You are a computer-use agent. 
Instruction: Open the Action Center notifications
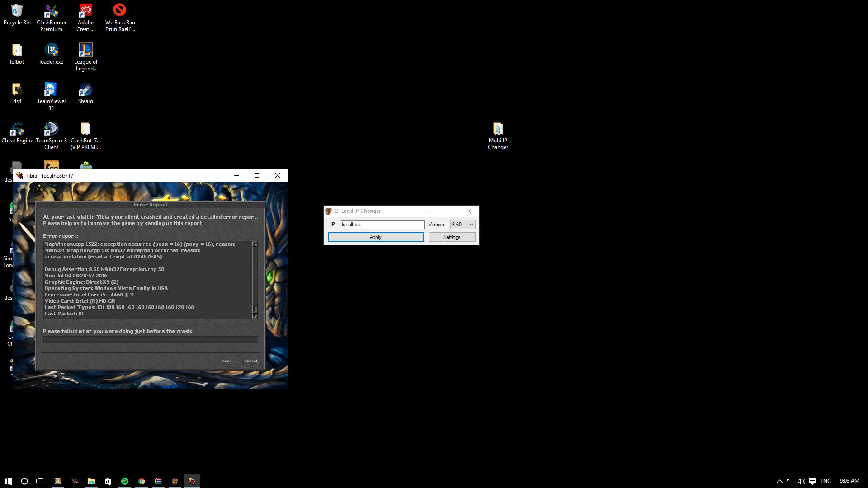click(x=812, y=481)
